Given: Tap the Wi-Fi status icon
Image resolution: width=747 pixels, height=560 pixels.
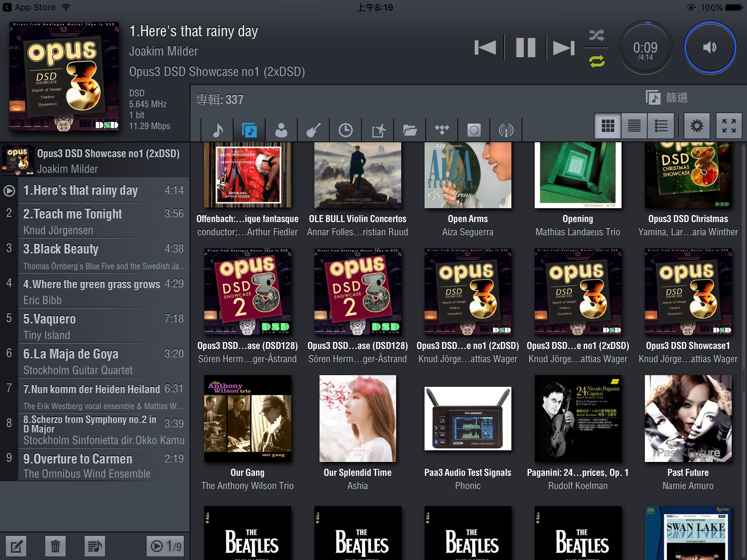Looking at the screenshot, I should tap(66, 7).
